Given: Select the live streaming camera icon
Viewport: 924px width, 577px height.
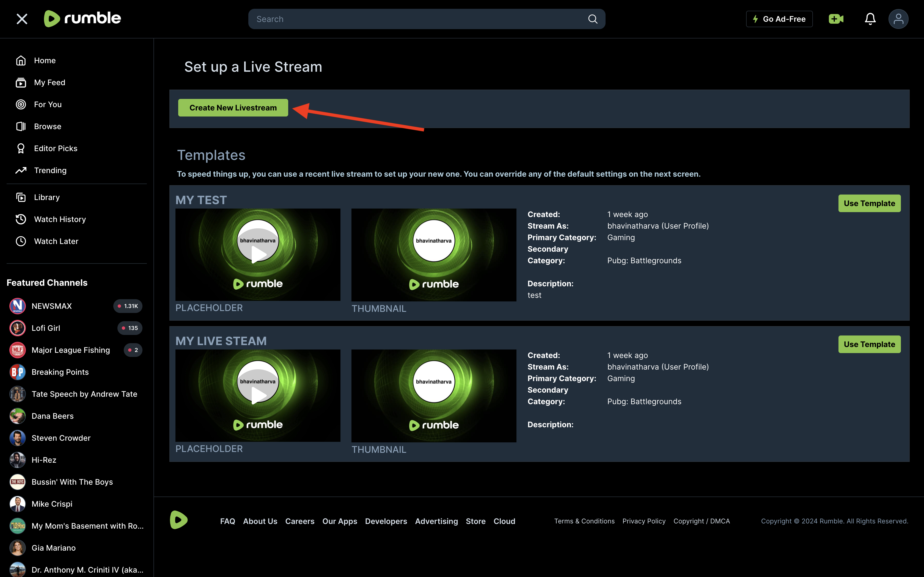Looking at the screenshot, I should [x=836, y=19].
